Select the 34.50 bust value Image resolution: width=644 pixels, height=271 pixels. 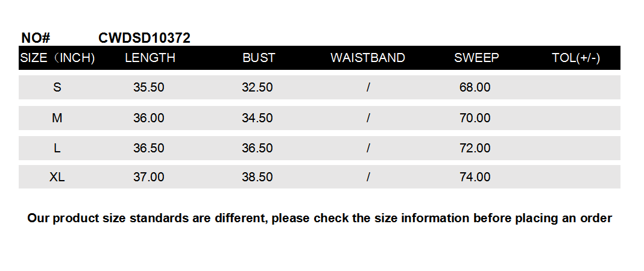257,118
